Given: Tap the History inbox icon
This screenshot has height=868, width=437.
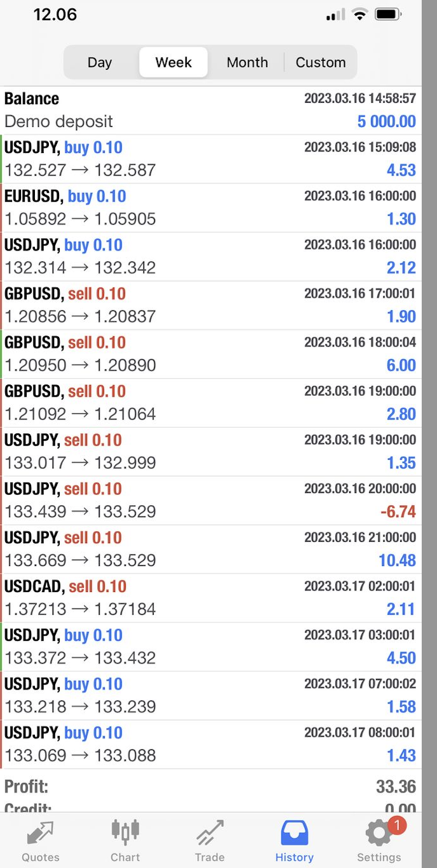Looking at the screenshot, I should [294, 832].
